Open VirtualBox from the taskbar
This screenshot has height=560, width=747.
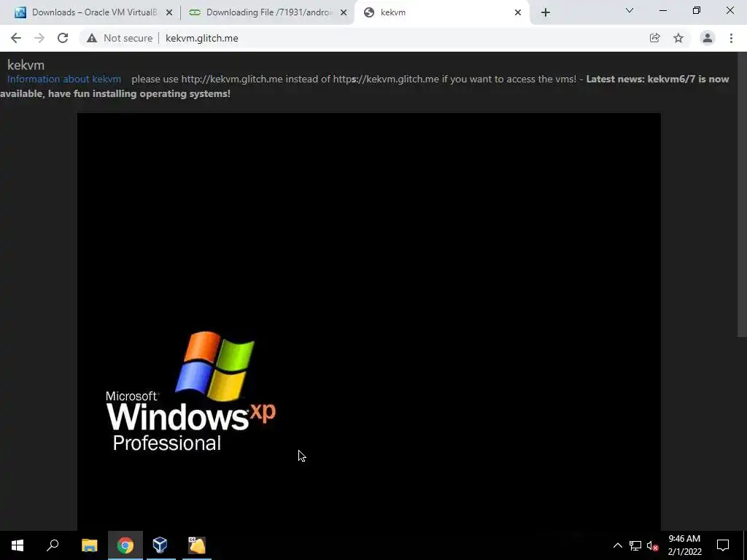click(160, 545)
